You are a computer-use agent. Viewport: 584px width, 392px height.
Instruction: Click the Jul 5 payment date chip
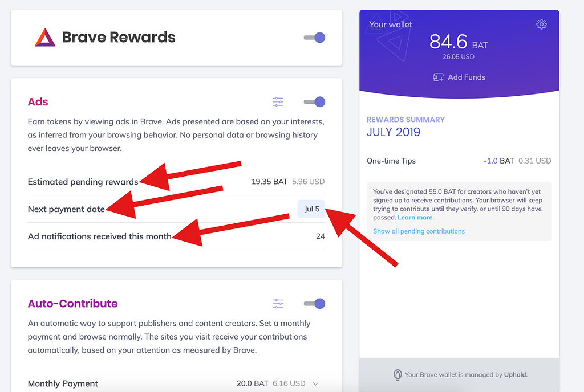click(311, 209)
